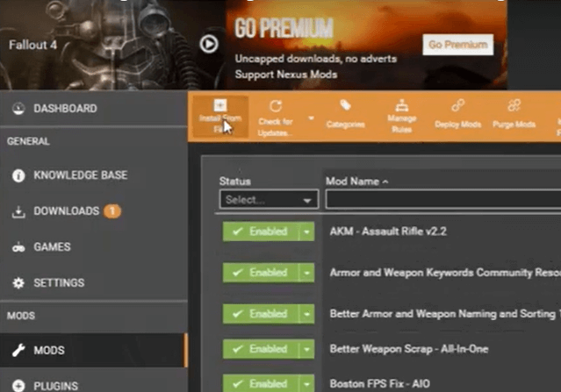Click the Mod Name filter input field
This screenshot has height=392, width=561.
point(443,199)
